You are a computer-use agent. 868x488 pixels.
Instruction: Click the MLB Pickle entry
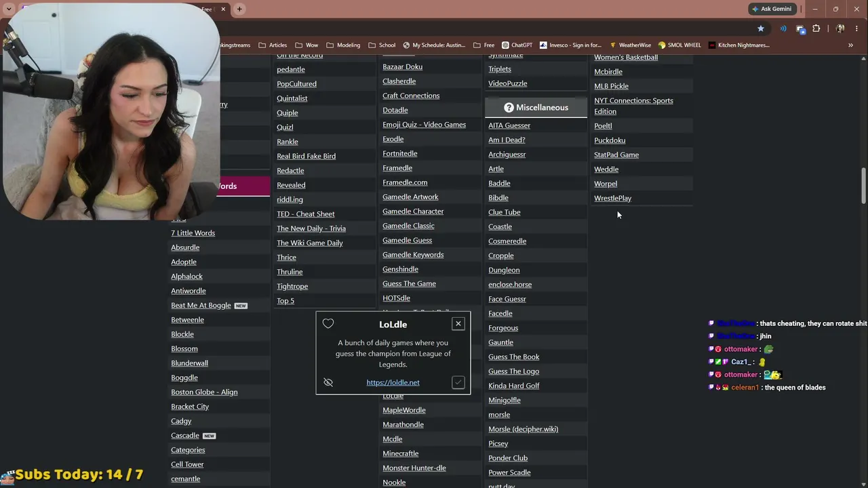tap(611, 86)
